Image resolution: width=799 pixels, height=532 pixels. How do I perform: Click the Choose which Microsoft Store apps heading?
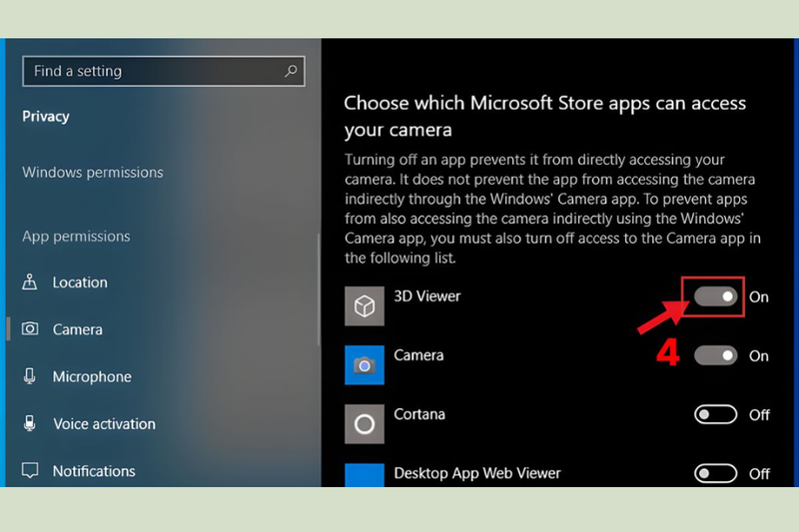click(x=544, y=116)
